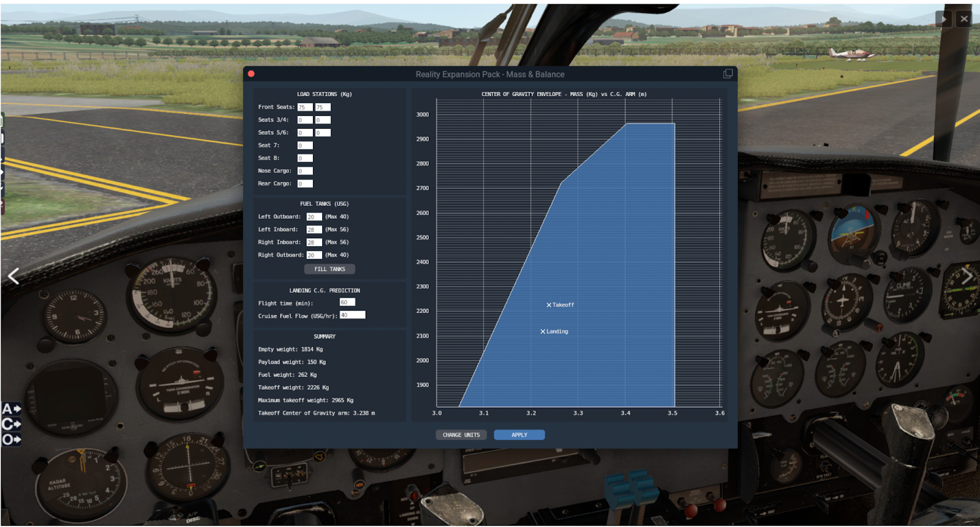Click the 'Payload weight: 150 Kg' line

[292, 363]
